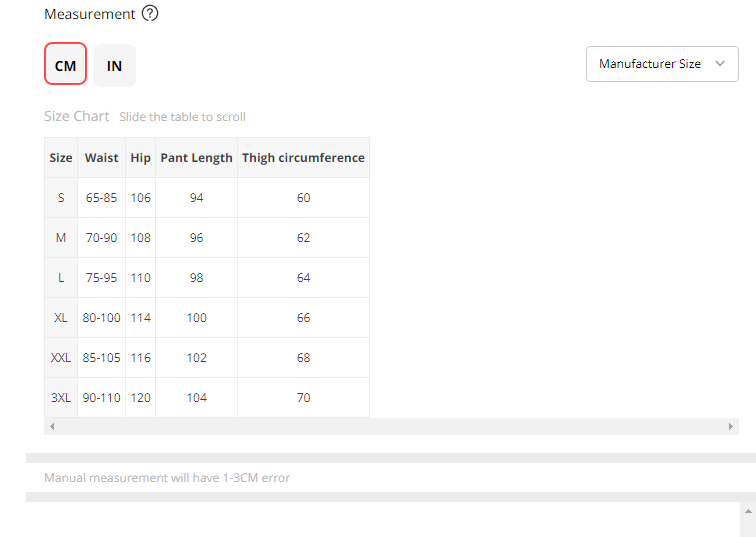Click the Hip column header
The image size is (756, 537).
coord(141,158)
